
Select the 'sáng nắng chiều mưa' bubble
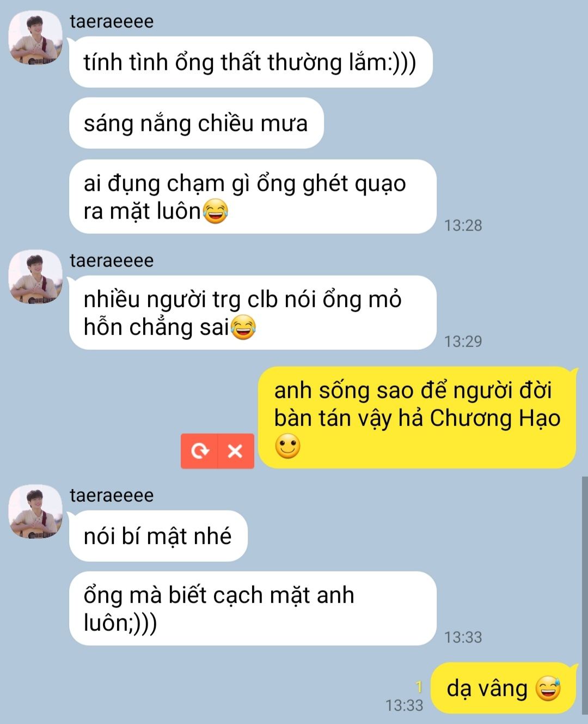tap(196, 123)
